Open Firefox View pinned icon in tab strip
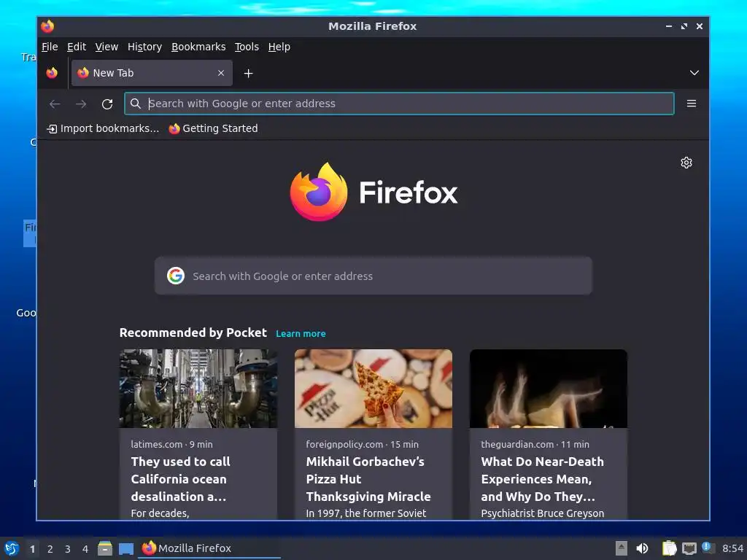This screenshot has height=560, width=747. click(x=52, y=73)
